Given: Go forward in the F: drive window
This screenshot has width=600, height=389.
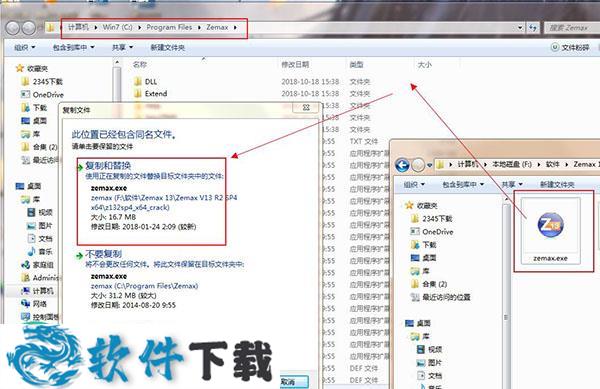Looking at the screenshot, I should [x=418, y=165].
